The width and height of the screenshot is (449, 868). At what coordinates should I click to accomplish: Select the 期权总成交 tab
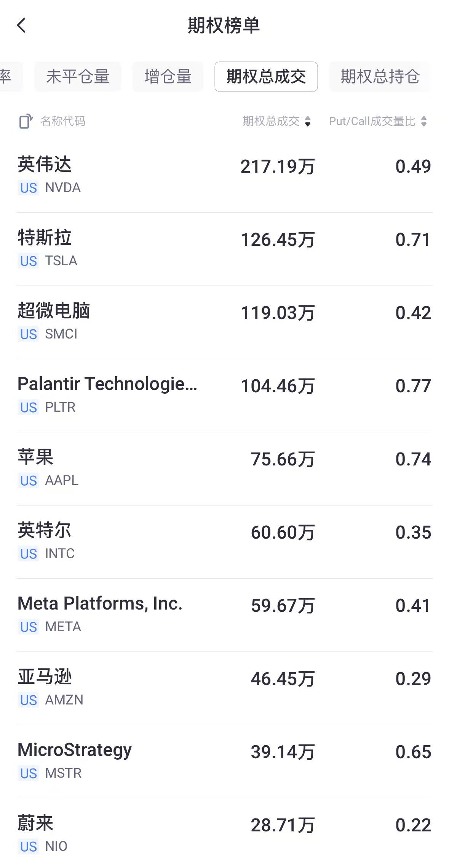pyautogui.click(x=266, y=77)
